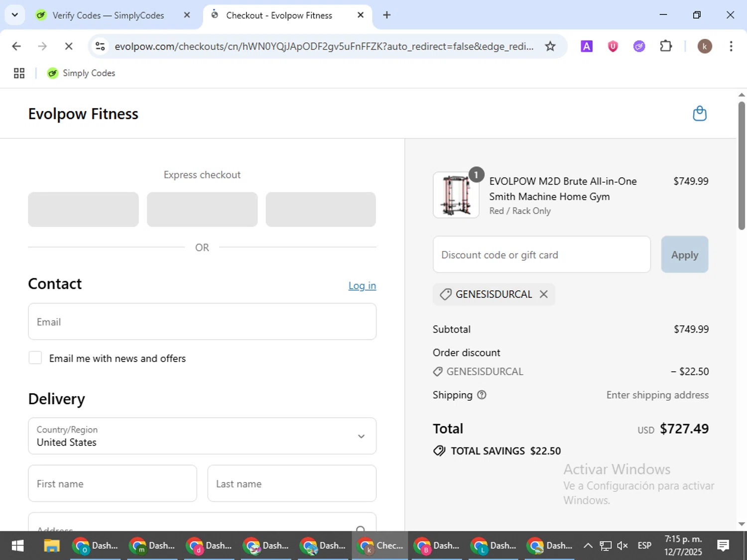
Task: Click the Red / Rack Only variant text
Action: [520, 211]
